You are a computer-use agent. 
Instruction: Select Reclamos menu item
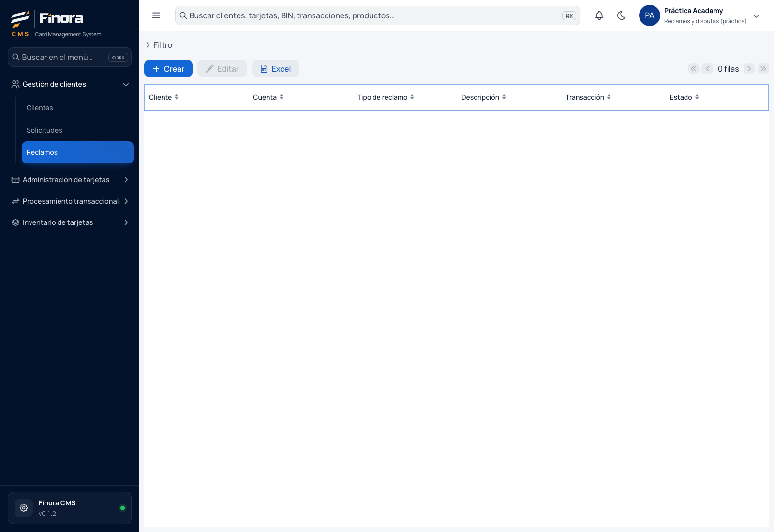pos(77,152)
